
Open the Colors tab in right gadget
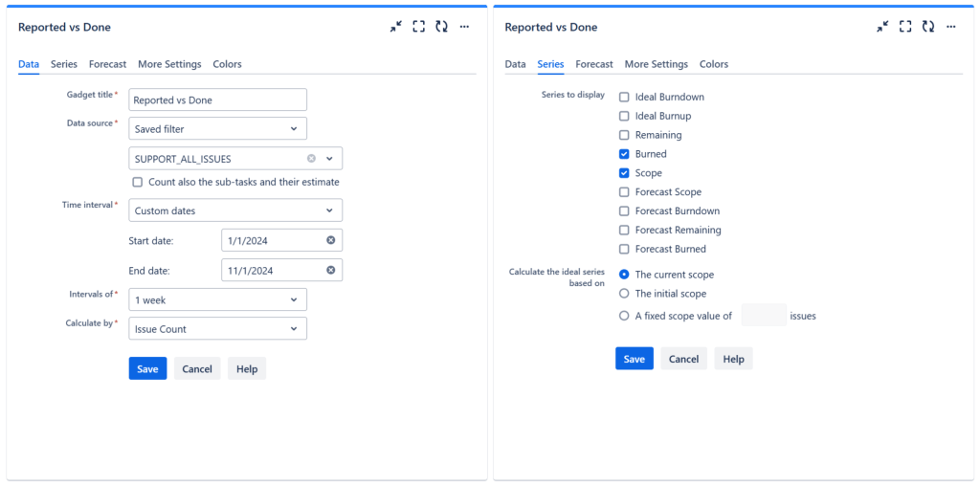(x=714, y=64)
